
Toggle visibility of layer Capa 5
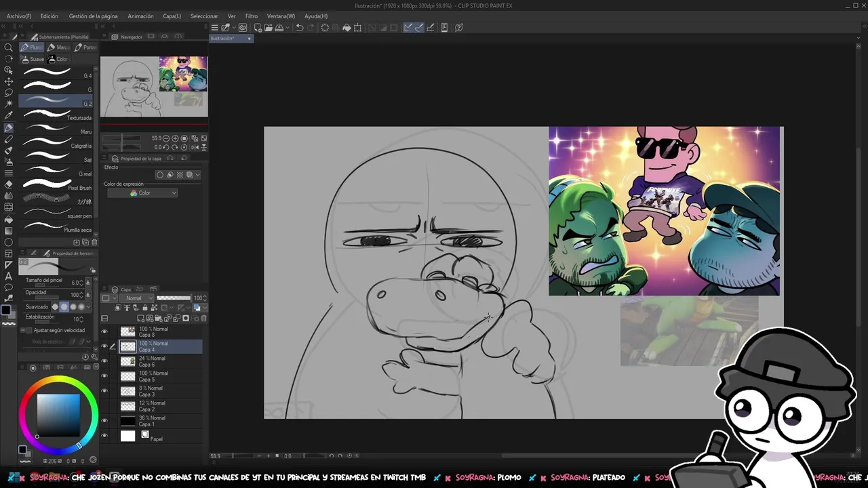[x=104, y=376]
